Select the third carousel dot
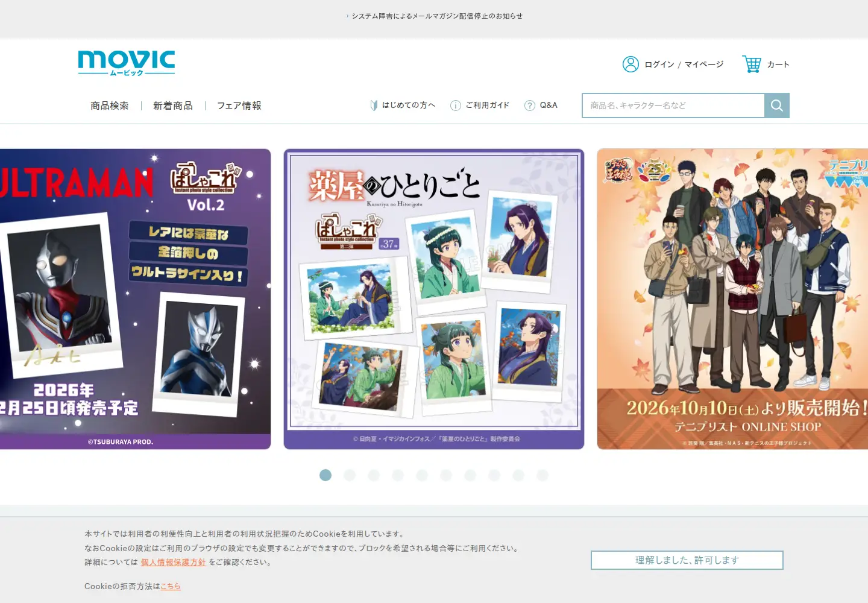 click(x=374, y=475)
